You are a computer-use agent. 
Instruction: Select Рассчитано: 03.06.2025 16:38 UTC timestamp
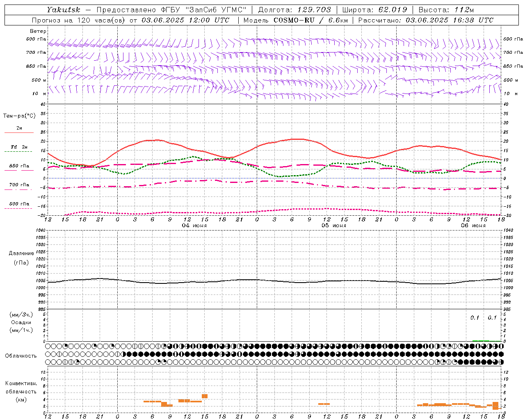point(426,20)
